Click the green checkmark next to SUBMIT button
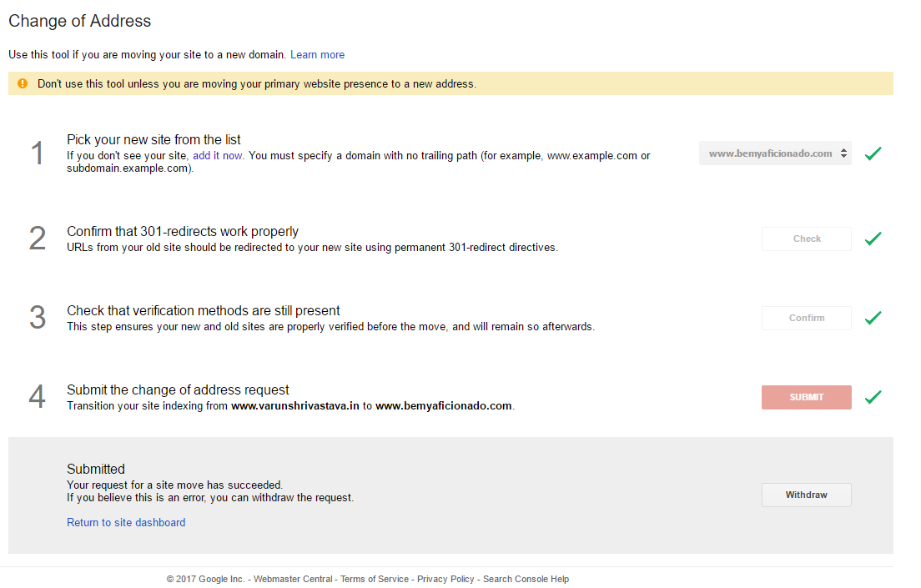The height and width of the screenshot is (588, 921). 873,397
